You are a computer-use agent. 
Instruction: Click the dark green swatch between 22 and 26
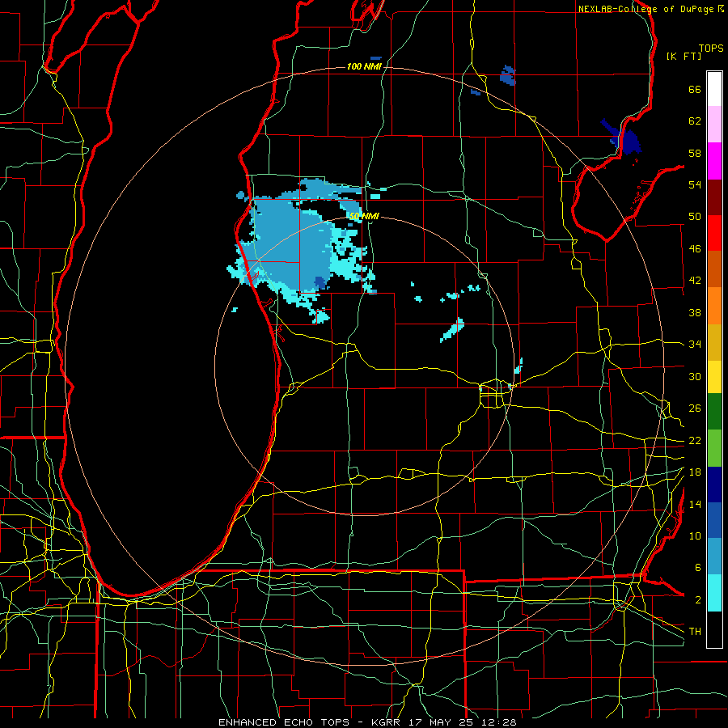[x=714, y=412]
